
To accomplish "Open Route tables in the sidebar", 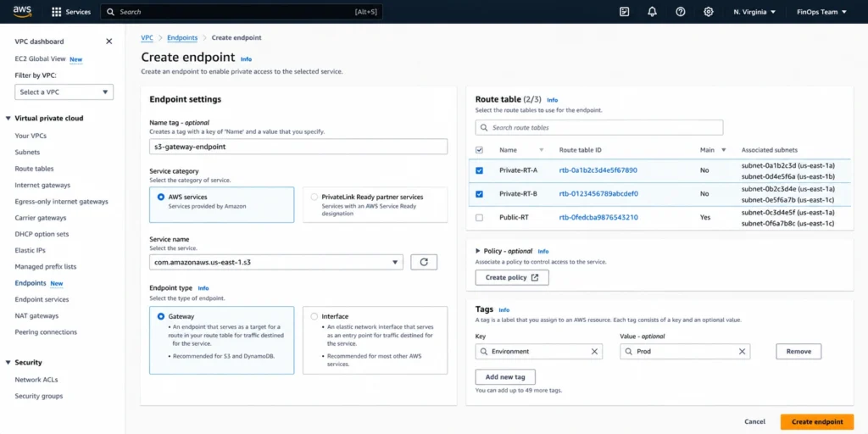I will [x=34, y=169].
